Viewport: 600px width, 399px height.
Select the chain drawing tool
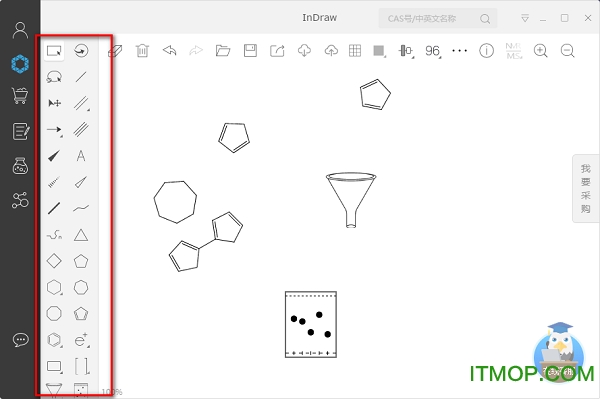(54, 235)
